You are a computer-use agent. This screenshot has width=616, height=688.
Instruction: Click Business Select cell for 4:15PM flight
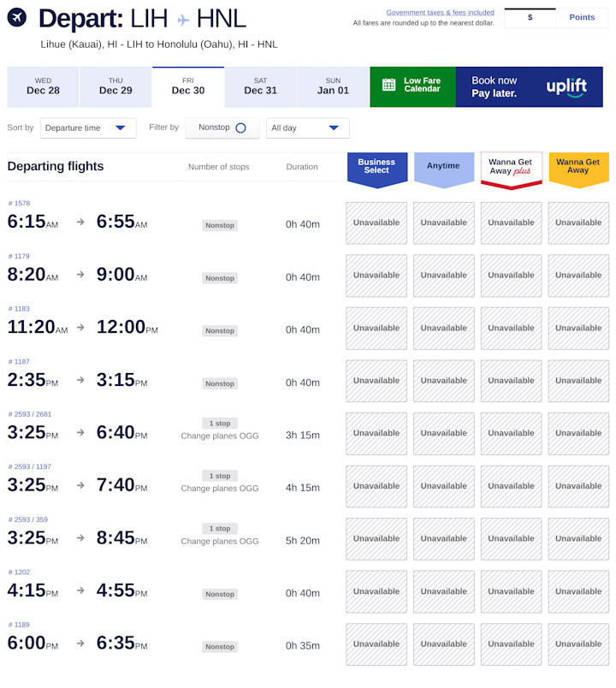tap(376, 591)
